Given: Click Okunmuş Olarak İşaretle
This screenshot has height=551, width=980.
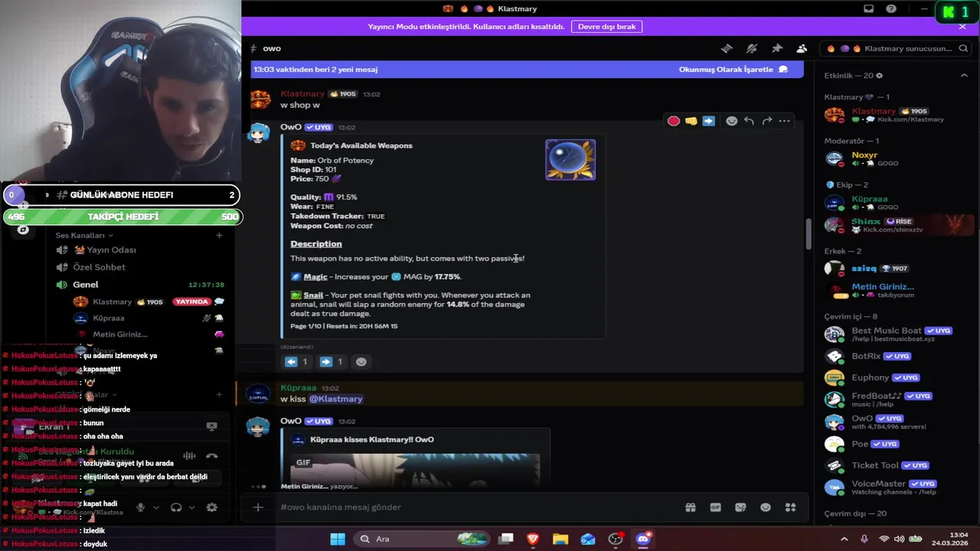Looking at the screenshot, I should point(733,69).
